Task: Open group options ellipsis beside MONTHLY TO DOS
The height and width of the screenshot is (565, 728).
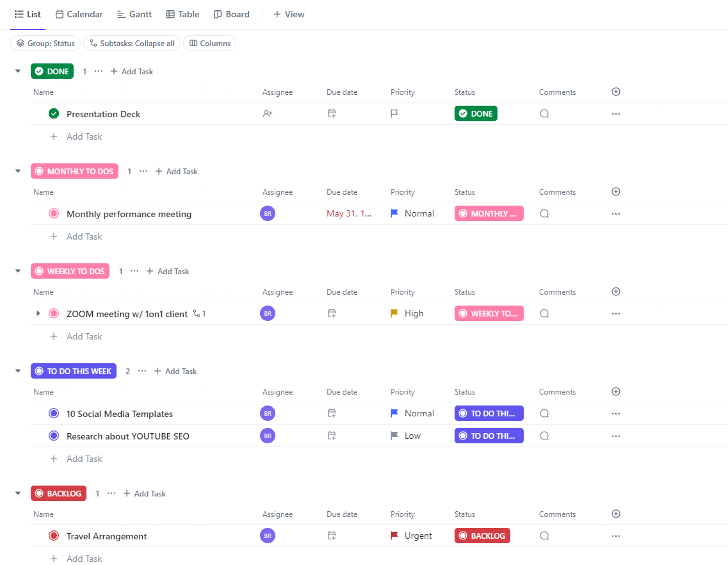Action: [x=143, y=171]
